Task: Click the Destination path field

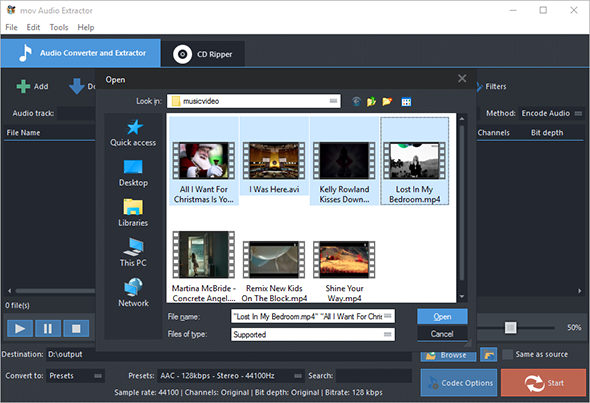Action: click(x=229, y=354)
